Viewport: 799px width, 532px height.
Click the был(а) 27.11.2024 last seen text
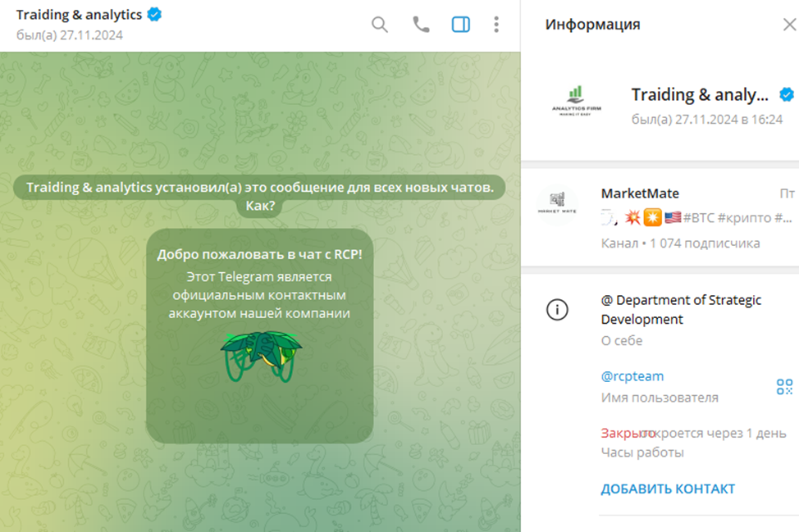(x=68, y=35)
